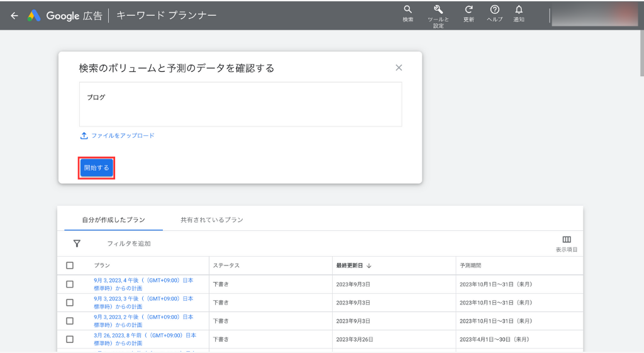644x353 pixels.
Task: Click the refresh (更新) icon
Action: pos(469,10)
